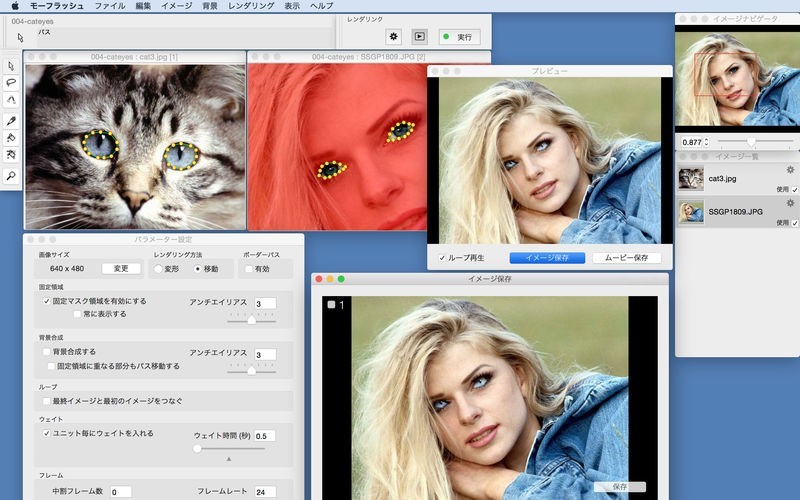Activate the magnifier zoom tool

pos(11,176)
